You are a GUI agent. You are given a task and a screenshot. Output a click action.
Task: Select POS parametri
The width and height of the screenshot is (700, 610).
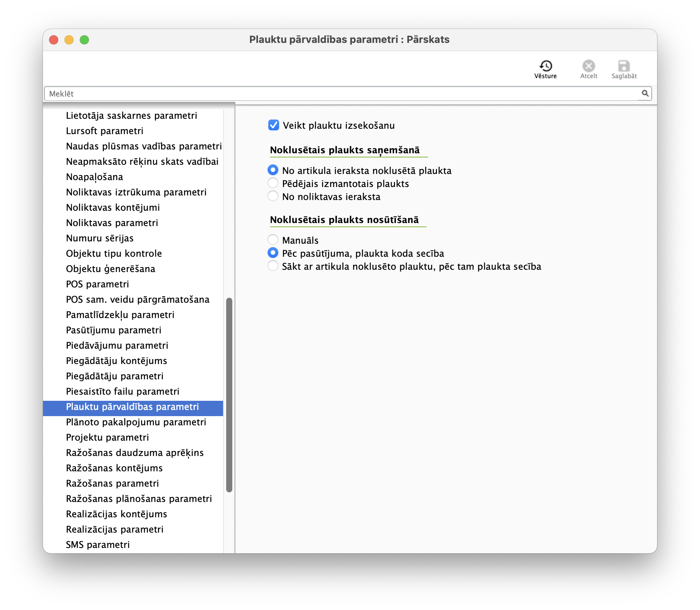pyautogui.click(x=133, y=284)
